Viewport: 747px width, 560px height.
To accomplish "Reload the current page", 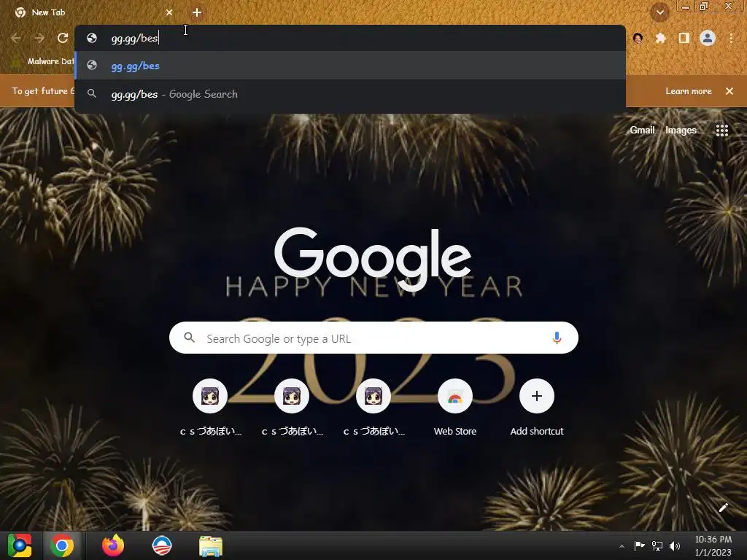I will [63, 38].
